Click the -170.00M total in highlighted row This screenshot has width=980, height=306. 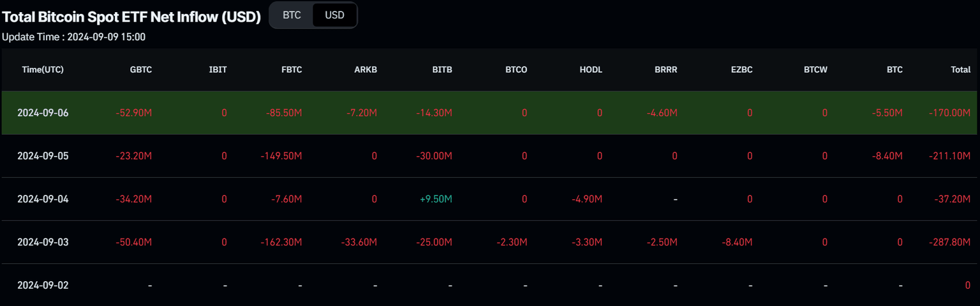pos(950,113)
